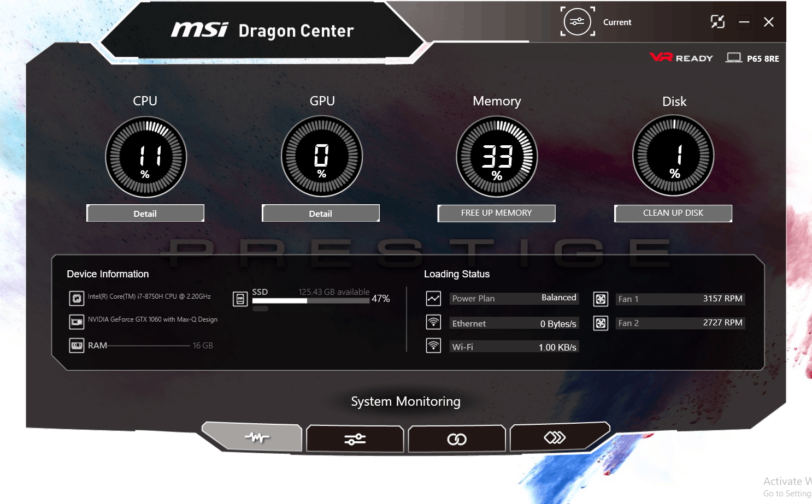Click the NVIDIA GeForce GTX 1060 text
Viewport: 812px width, 504px height.
tap(152, 319)
